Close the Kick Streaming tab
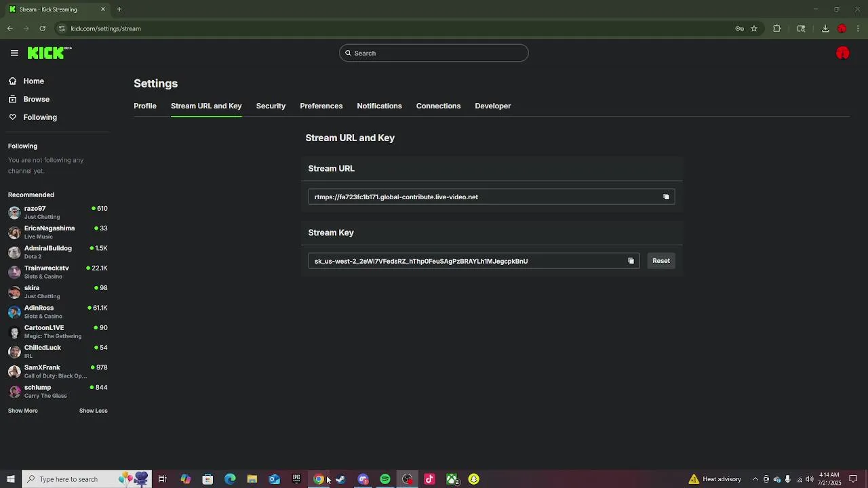The width and height of the screenshot is (868, 488). coord(103,9)
